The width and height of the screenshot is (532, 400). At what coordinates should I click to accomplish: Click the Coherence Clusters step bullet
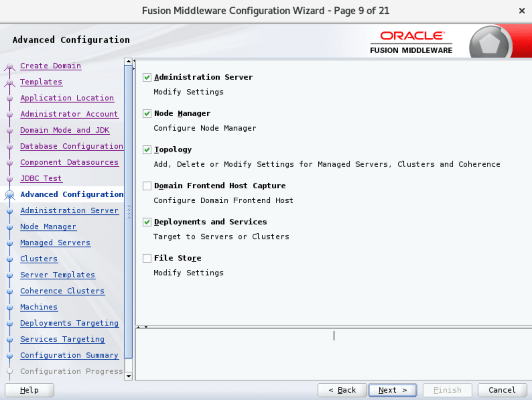[10, 291]
